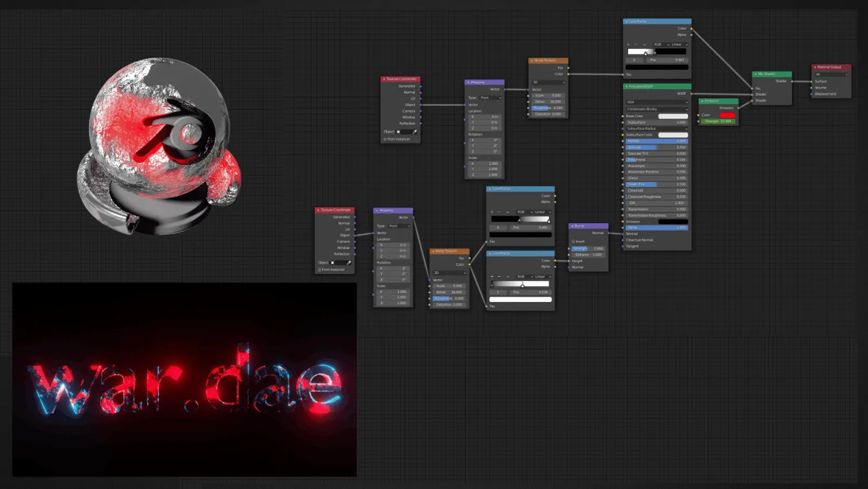The image size is (868, 489).
Task: Click the Emission node's Color input socket
Action: (x=699, y=115)
